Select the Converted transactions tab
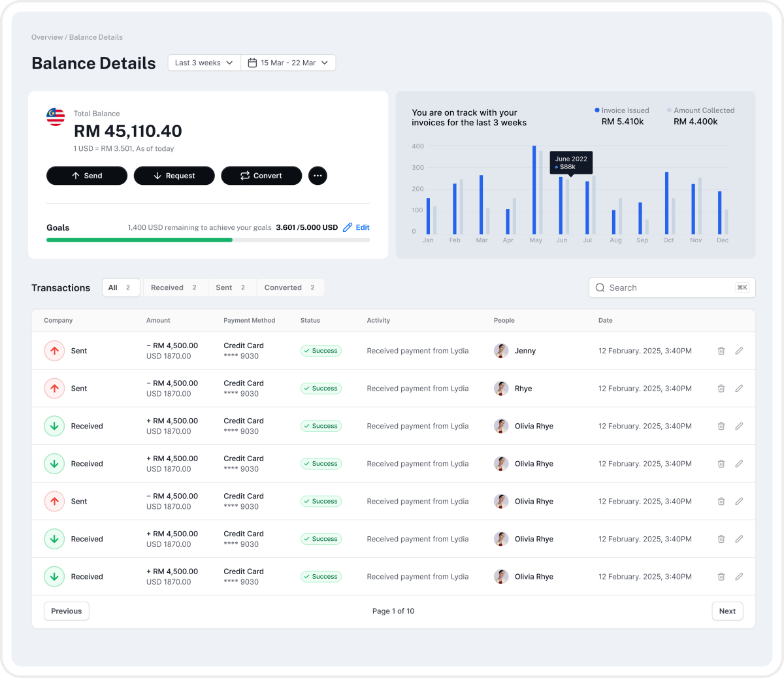 point(289,288)
